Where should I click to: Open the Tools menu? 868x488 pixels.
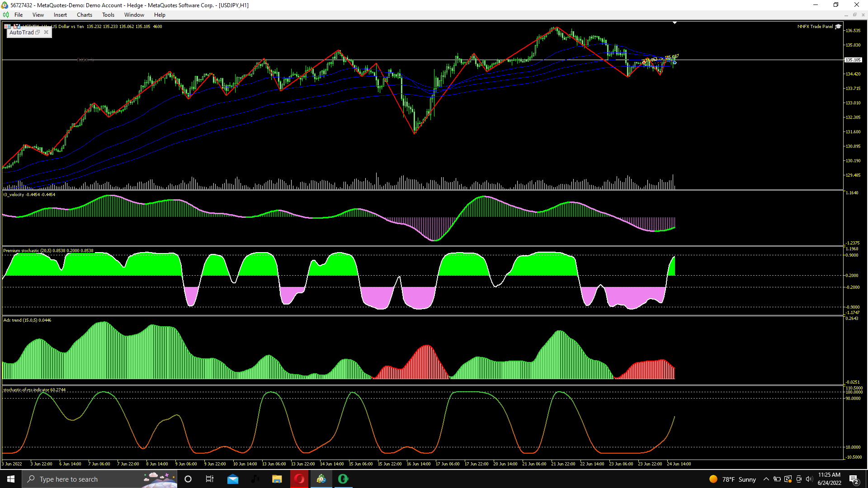pyautogui.click(x=108, y=15)
